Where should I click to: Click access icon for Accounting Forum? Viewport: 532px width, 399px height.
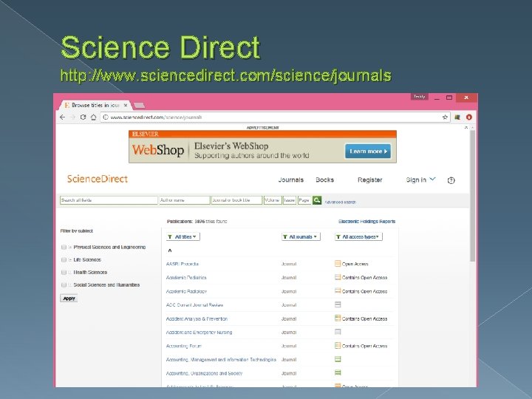pos(338,345)
